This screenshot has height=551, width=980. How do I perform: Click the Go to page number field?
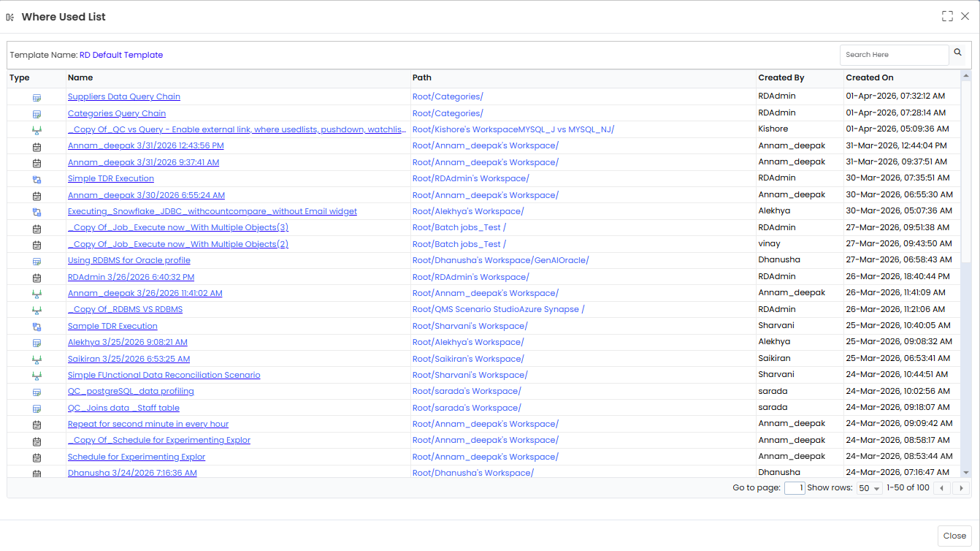[795, 488]
